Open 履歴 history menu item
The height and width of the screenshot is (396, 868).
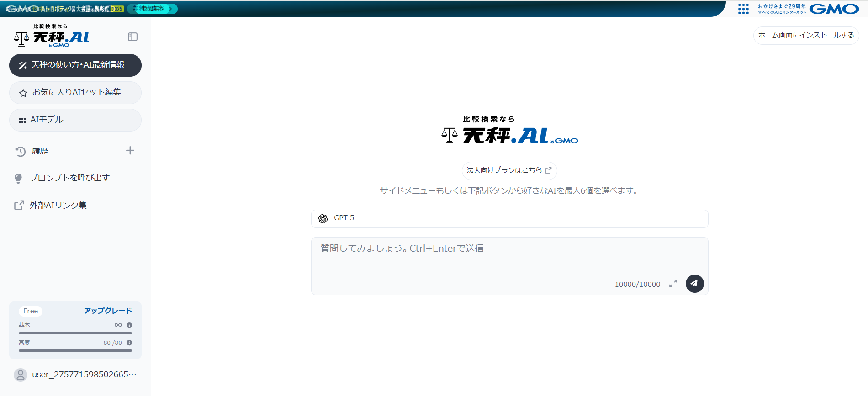pyautogui.click(x=40, y=151)
